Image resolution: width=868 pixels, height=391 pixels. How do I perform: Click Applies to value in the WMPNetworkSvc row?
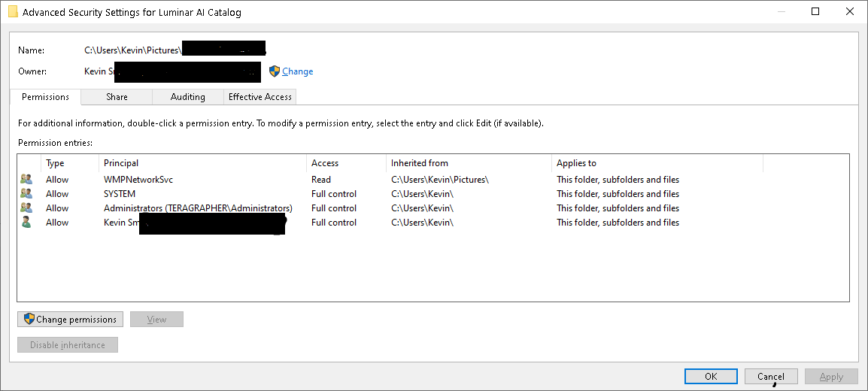(618, 179)
